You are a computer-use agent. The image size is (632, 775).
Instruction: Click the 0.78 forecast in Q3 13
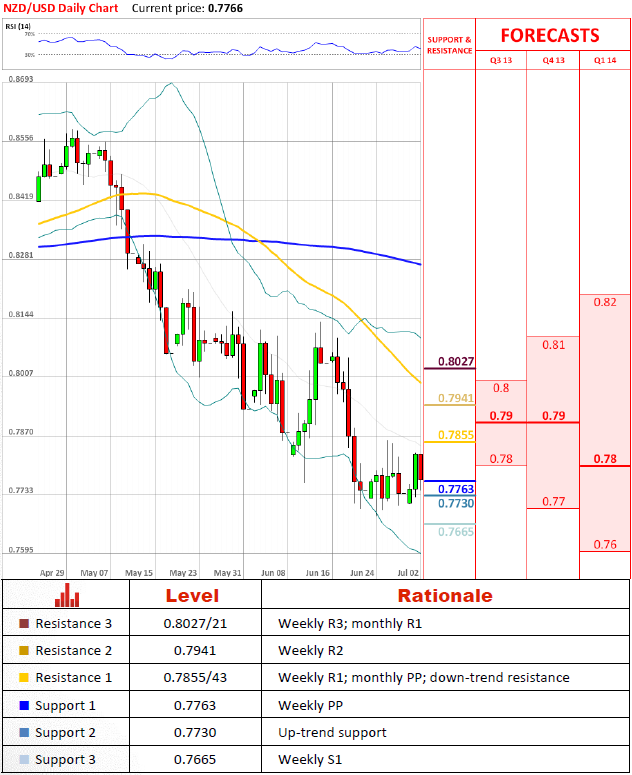pos(501,459)
